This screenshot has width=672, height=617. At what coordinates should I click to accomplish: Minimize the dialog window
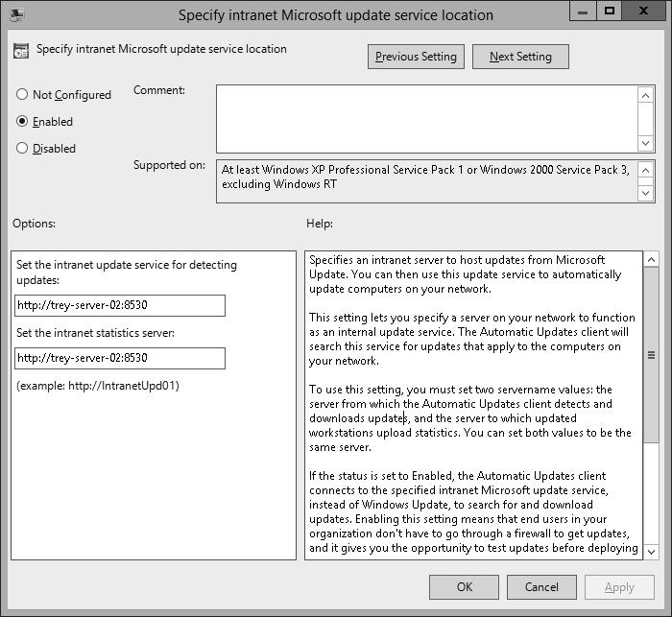(x=583, y=12)
